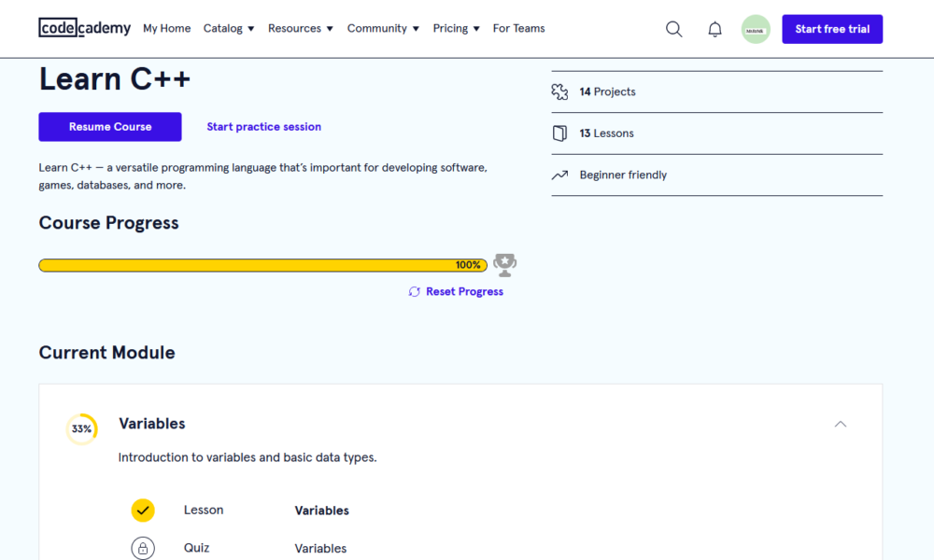Expand the Resources dropdown menu
The image size is (934, 560).
(x=300, y=29)
